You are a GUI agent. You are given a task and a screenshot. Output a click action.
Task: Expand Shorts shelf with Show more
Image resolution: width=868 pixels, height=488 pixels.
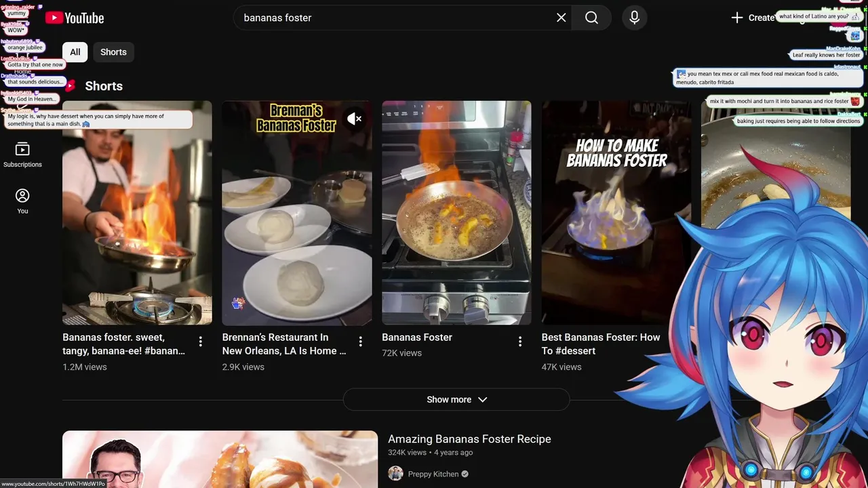456,399
